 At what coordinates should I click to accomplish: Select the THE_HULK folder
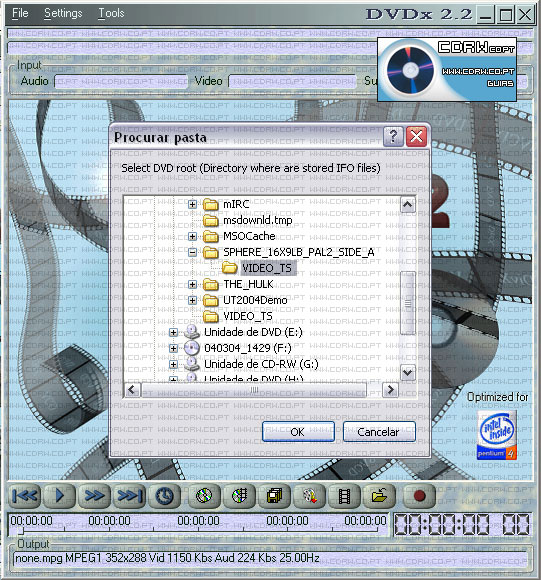tap(248, 284)
